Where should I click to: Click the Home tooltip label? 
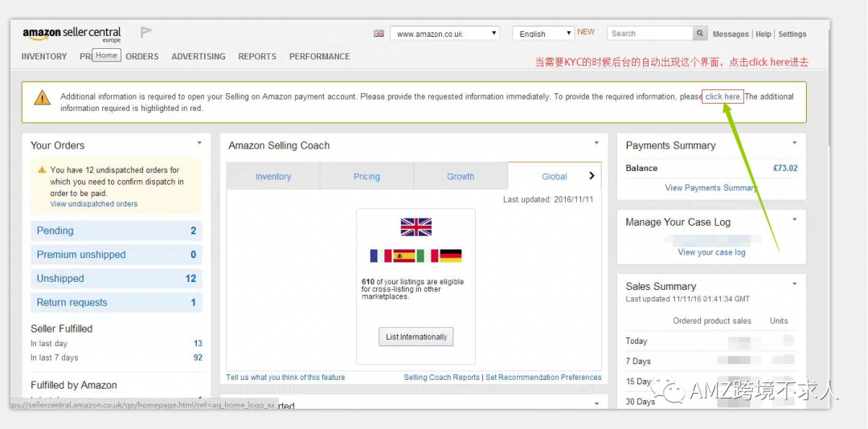point(106,55)
